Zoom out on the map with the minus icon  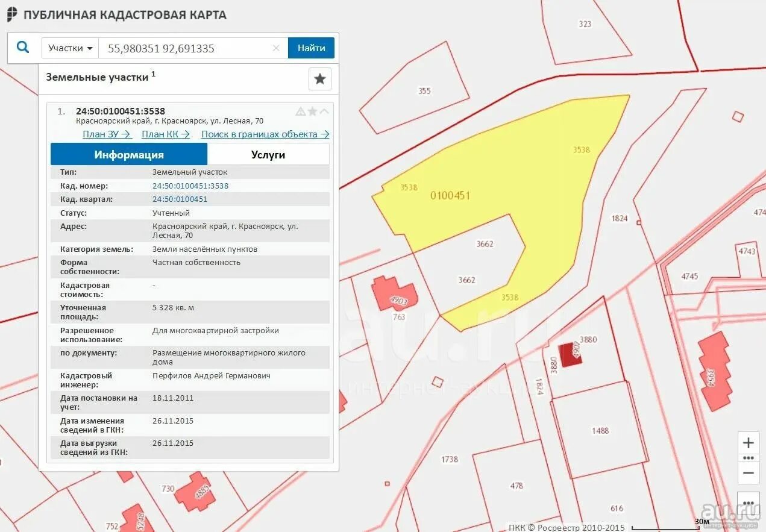(x=748, y=473)
